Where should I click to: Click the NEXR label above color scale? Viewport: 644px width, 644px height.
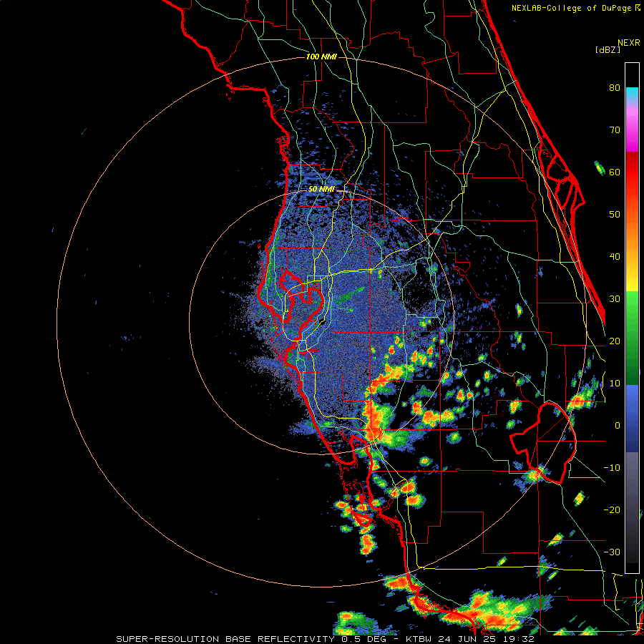pos(629,43)
